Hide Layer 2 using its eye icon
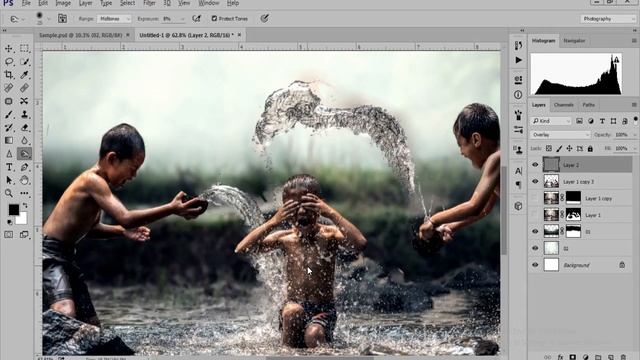Viewport: 640px width, 360px height. pos(535,165)
